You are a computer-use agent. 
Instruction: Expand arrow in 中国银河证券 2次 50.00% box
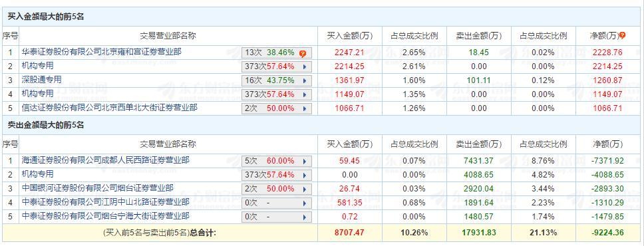[304, 189]
